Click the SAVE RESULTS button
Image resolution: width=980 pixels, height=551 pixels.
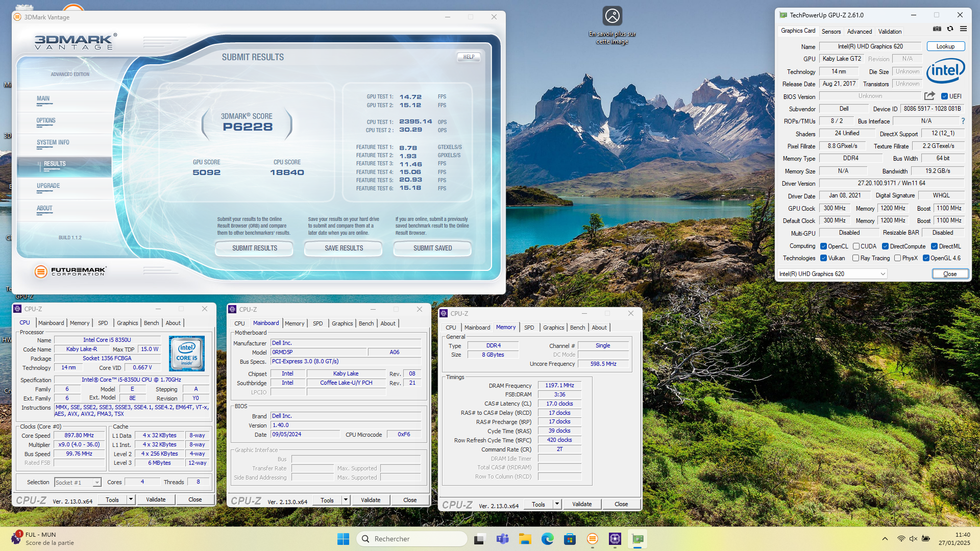pyautogui.click(x=344, y=248)
